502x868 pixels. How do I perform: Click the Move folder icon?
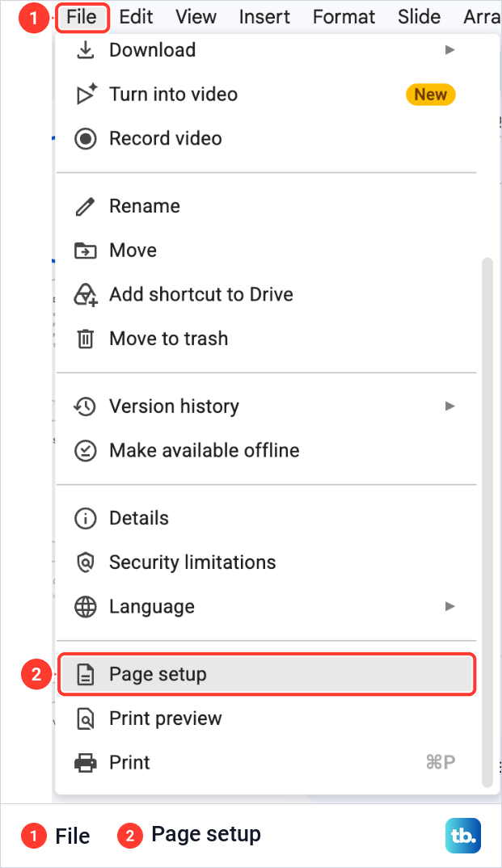[85, 251]
